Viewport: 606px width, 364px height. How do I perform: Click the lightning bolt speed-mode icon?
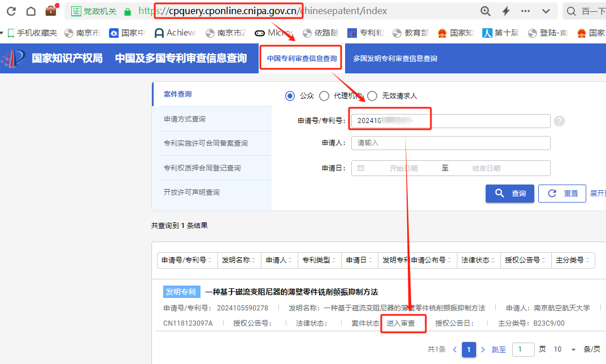(506, 11)
